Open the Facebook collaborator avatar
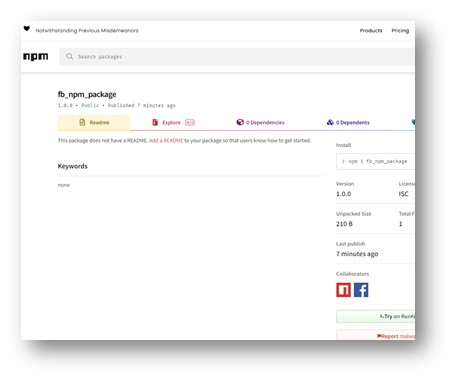457x382 pixels. [361, 290]
